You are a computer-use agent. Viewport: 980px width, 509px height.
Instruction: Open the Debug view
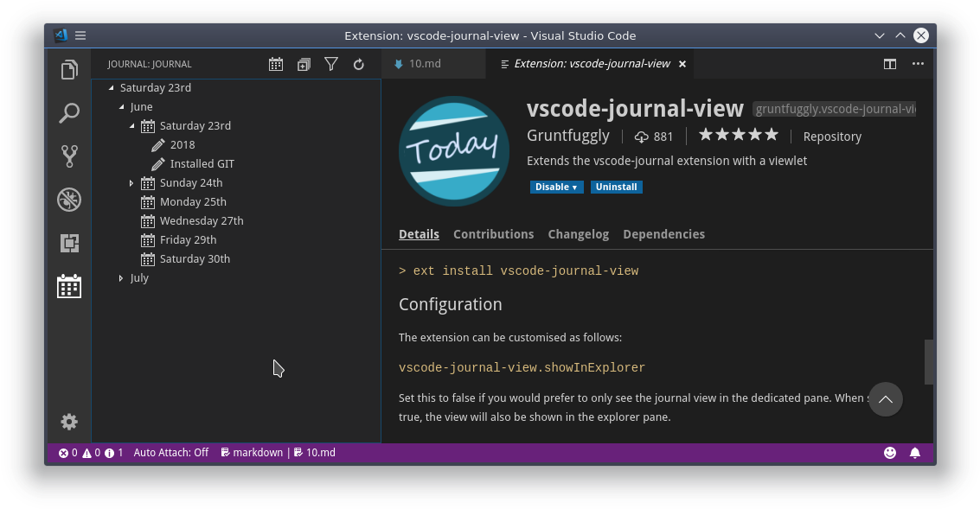click(69, 200)
